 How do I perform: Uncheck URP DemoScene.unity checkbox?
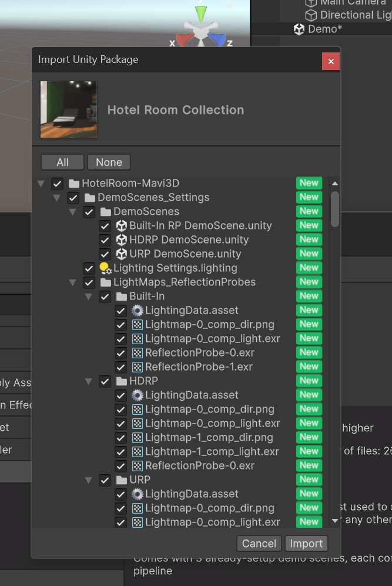[x=105, y=254]
